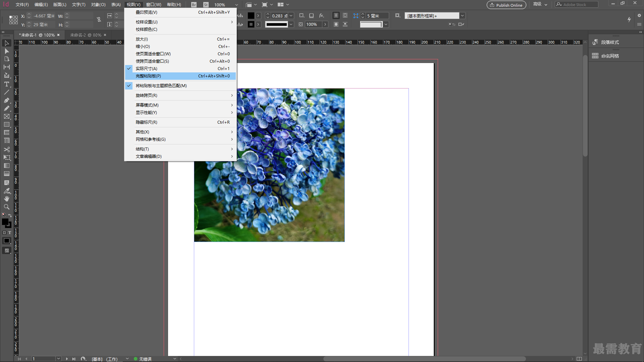The width and height of the screenshot is (644, 362).
Task: Toggle formatting affects container button
Action: pos(4,233)
